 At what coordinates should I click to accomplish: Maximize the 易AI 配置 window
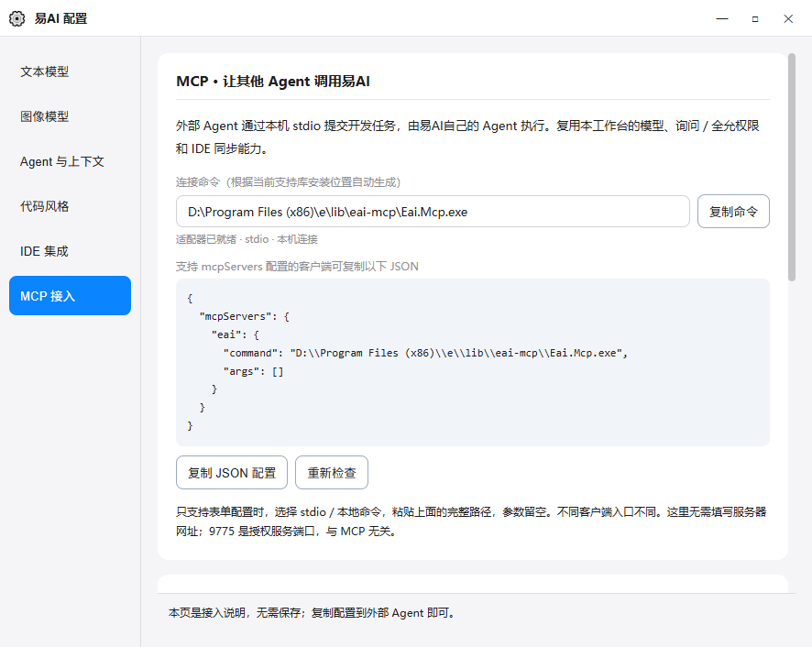click(x=755, y=18)
